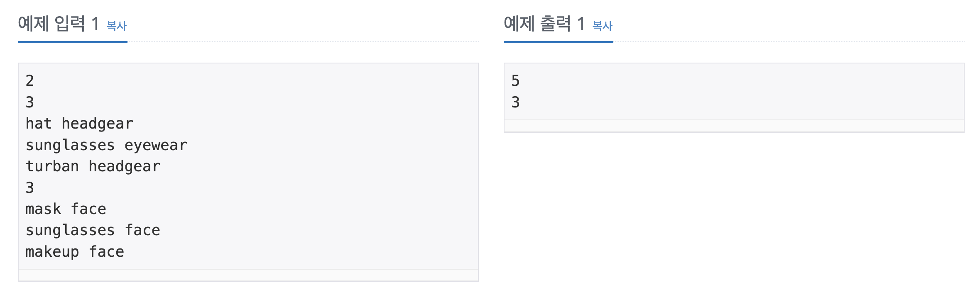Viewport: 980px width, 297px height.
Task: Click the number '3' in sample output
Action: (x=515, y=102)
